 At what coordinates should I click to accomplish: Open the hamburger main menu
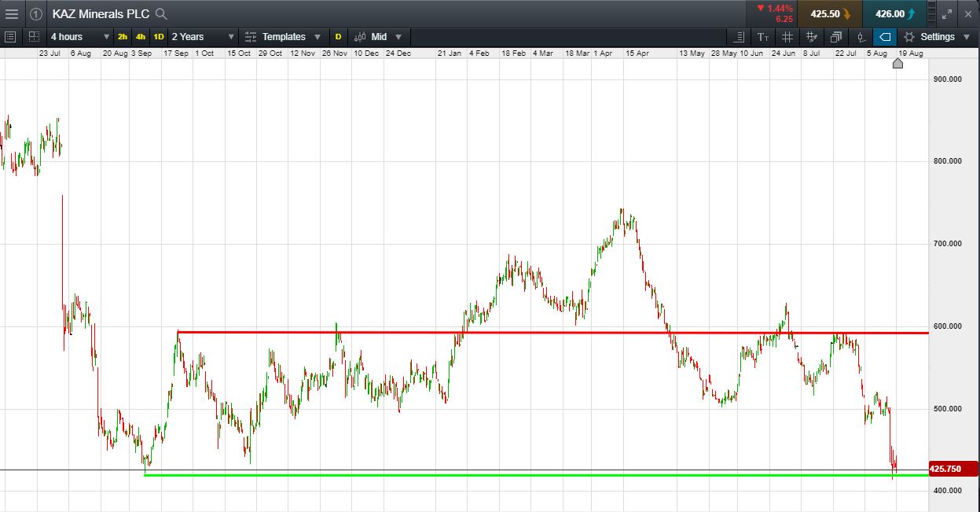(12, 13)
